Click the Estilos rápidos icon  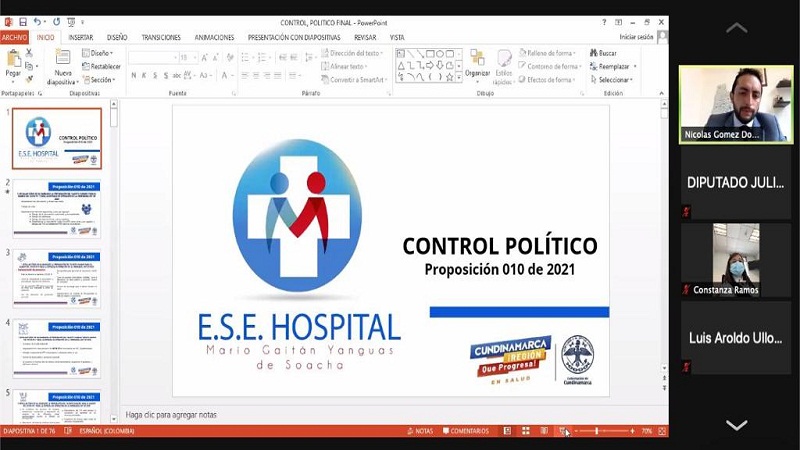pos(504,58)
